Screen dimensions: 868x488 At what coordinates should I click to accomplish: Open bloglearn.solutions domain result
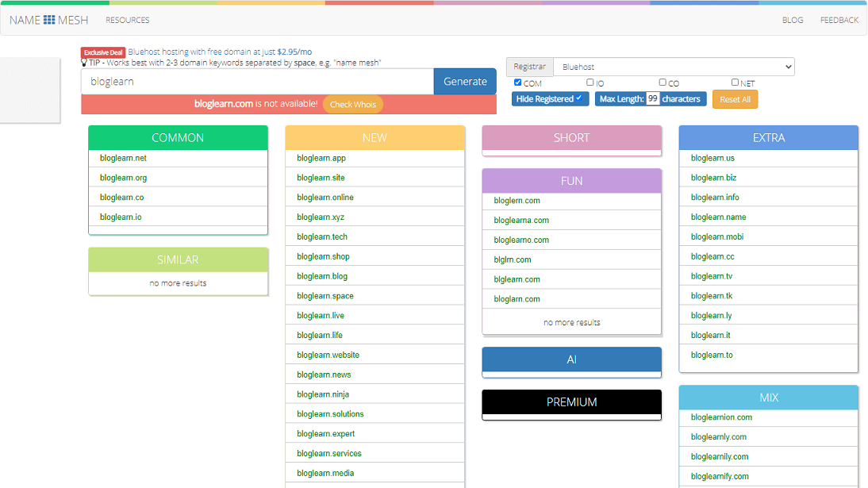pos(330,413)
